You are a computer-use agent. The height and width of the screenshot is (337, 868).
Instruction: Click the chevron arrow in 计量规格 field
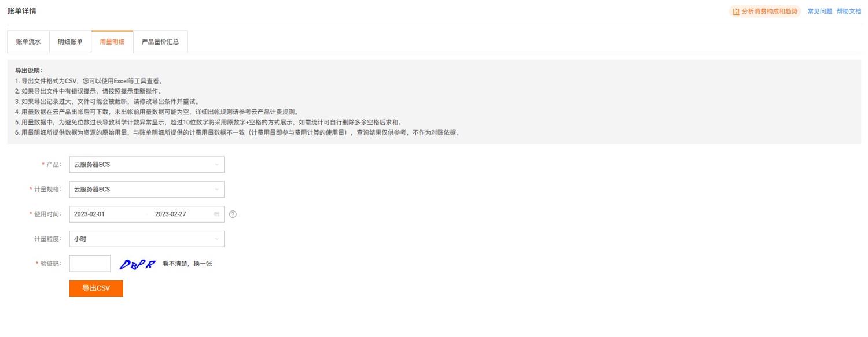click(x=217, y=189)
